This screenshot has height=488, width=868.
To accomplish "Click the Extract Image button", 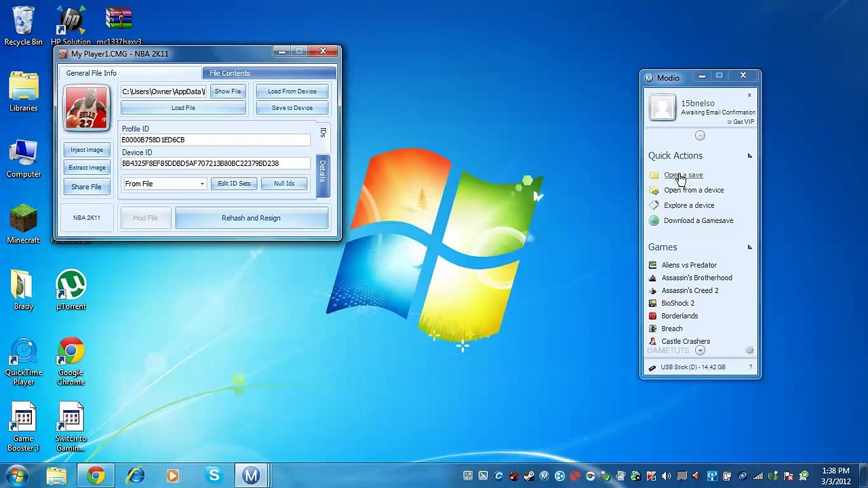I will pyautogui.click(x=87, y=167).
